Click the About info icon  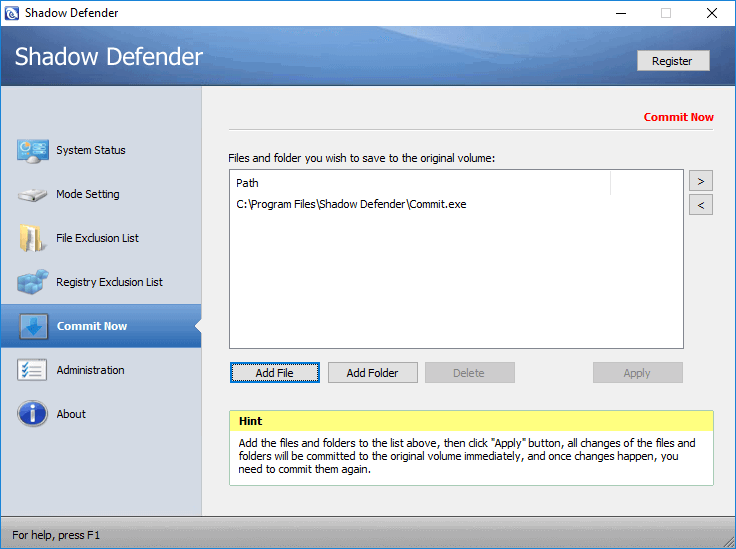pyautogui.click(x=32, y=414)
